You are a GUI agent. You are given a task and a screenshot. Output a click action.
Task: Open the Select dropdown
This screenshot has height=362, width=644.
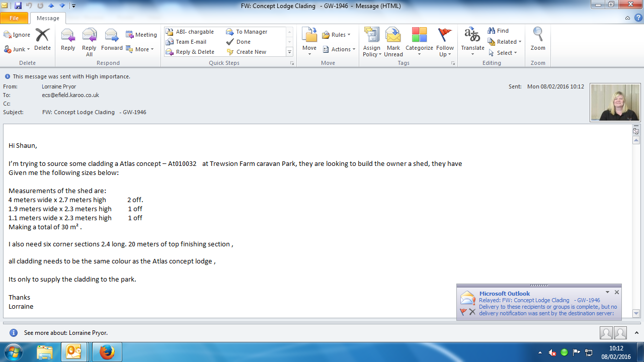pos(503,53)
